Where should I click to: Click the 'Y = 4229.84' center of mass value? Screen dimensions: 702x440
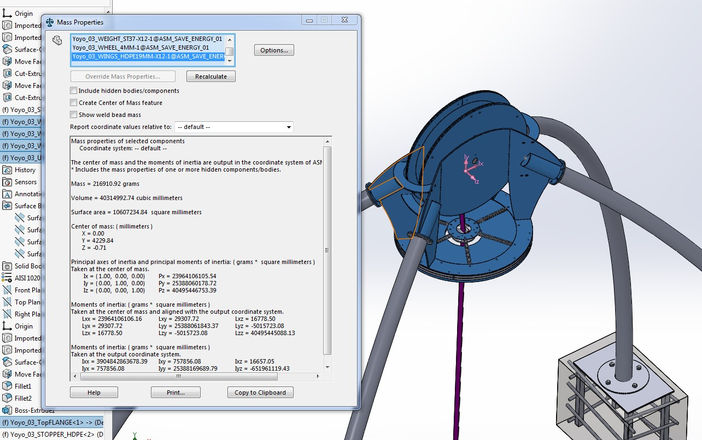98,240
